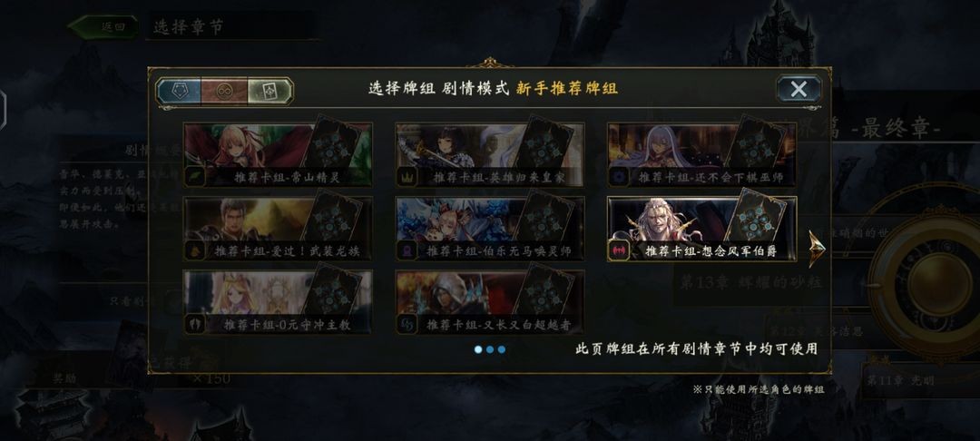The width and height of the screenshot is (980, 441).
Task: Pick the 还不会下棋巫师 deck
Action: (x=701, y=154)
